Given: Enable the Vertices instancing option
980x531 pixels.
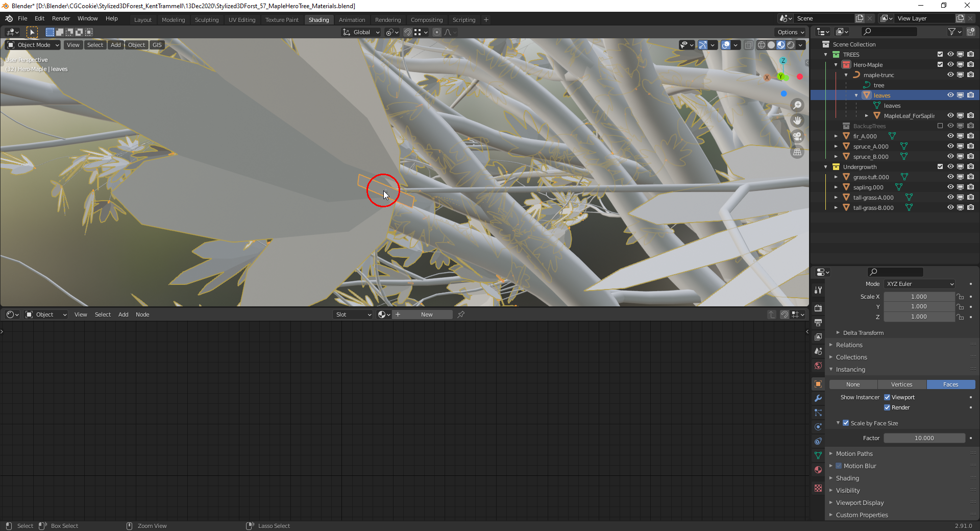Looking at the screenshot, I should tap(901, 384).
